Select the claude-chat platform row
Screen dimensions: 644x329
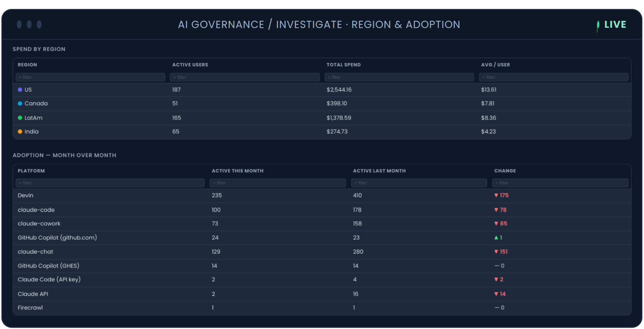click(322, 252)
